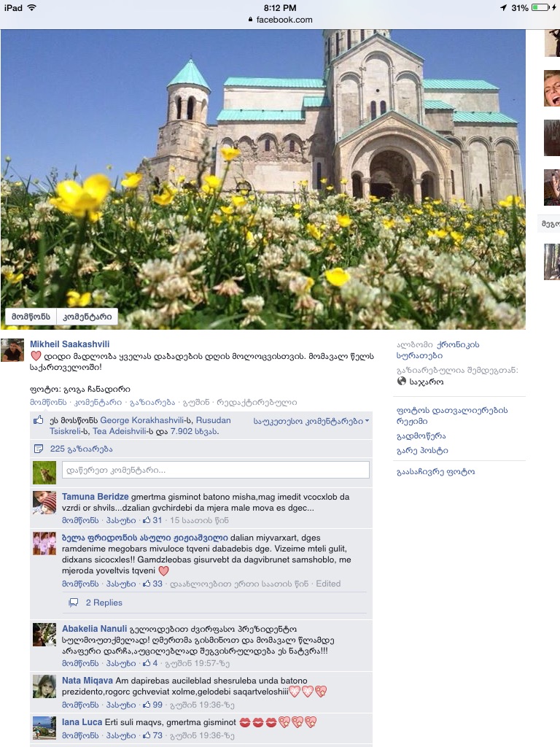Open ბელა ფრიდონის ასული ჟიჟიაშვილი profile
Image resolution: width=560 pixels, height=747 pixels.
pos(145,538)
